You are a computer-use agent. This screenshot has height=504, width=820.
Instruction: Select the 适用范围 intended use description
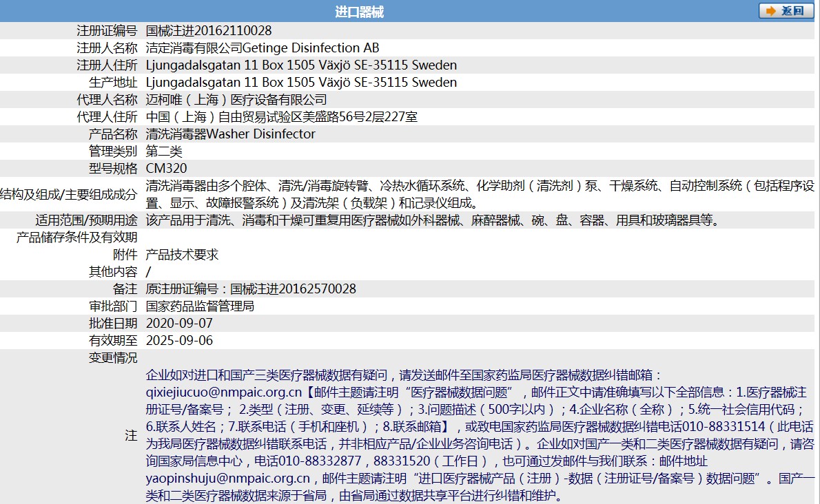pyautogui.click(x=434, y=220)
